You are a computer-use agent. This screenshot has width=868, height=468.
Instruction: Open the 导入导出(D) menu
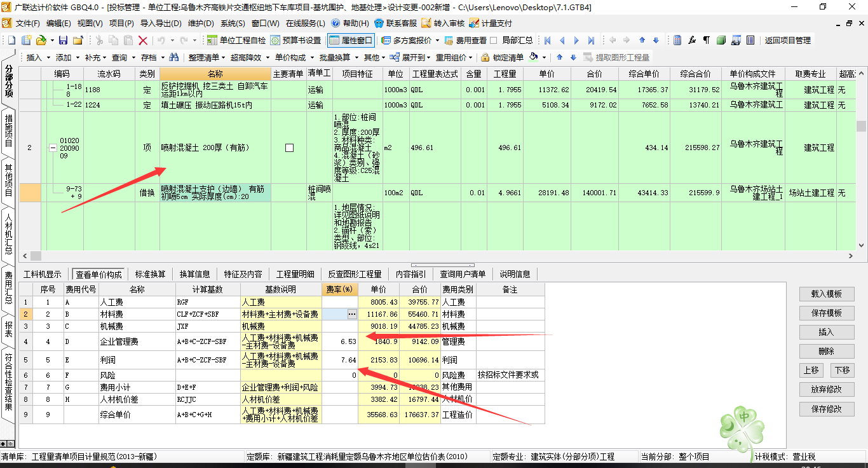tap(160, 23)
